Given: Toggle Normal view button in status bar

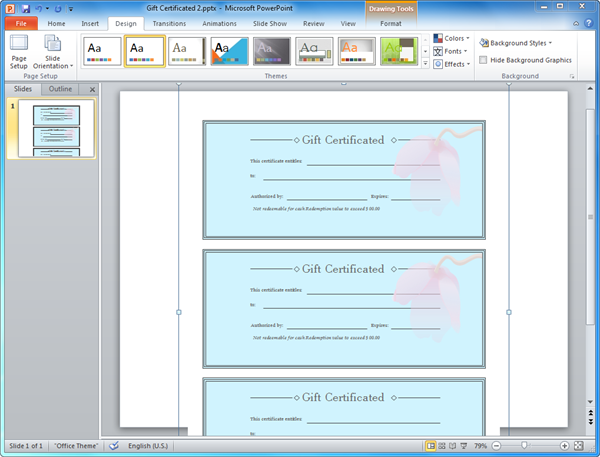Looking at the screenshot, I should (431, 445).
